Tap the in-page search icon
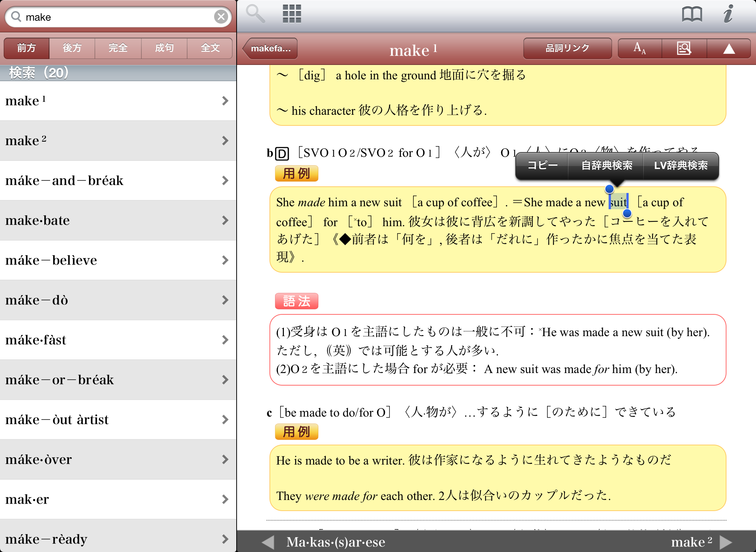This screenshot has width=756, height=552. pos(684,48)
